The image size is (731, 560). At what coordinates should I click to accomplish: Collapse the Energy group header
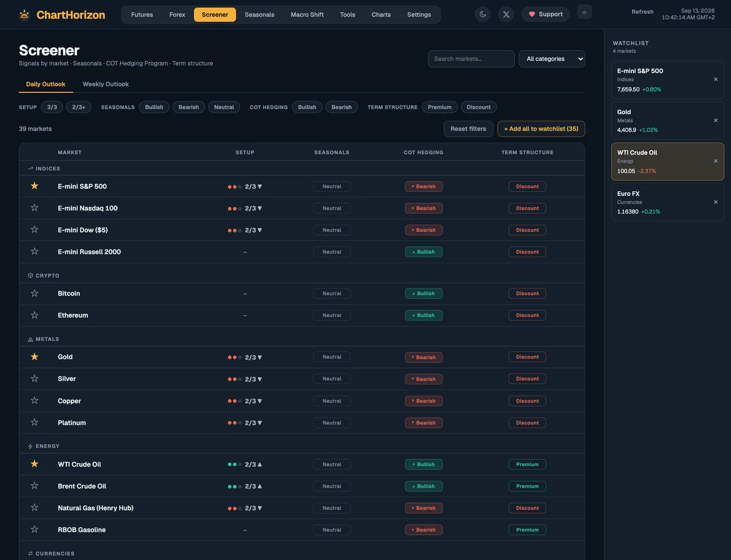[x=302, y=446]
